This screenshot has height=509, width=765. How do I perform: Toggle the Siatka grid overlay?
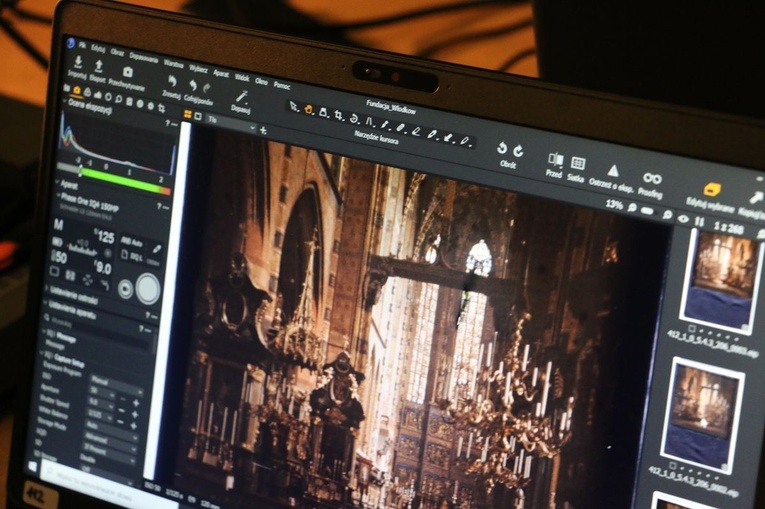[578, 163]
